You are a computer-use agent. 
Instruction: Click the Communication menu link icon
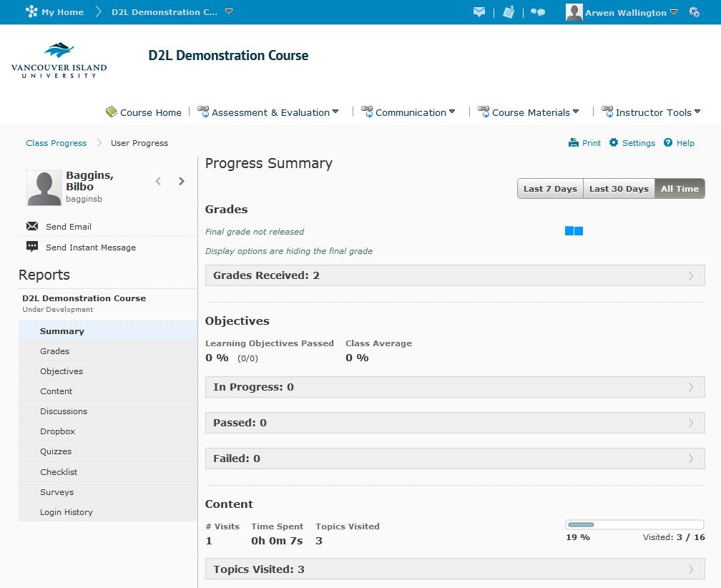tap(367, 112)
